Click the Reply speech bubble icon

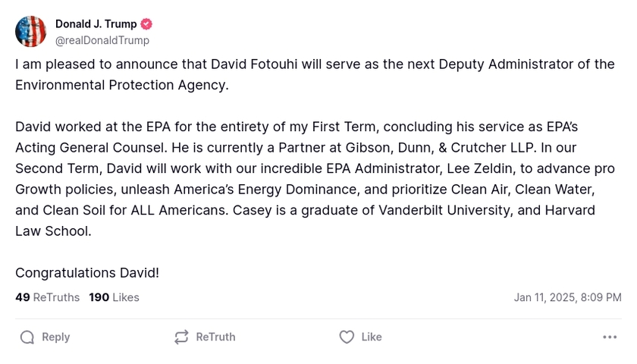pyautogui.click(x=27, y=337)
